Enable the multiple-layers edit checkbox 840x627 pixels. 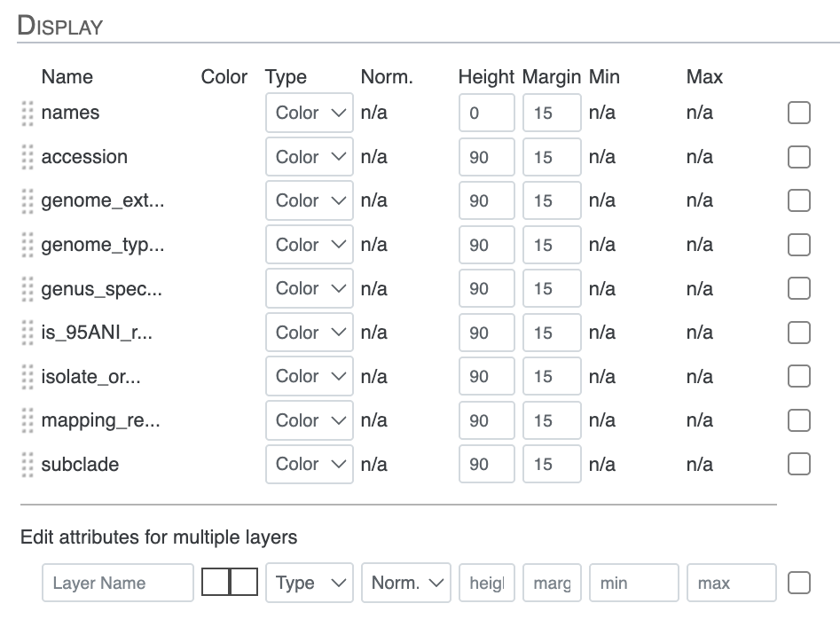798,583
